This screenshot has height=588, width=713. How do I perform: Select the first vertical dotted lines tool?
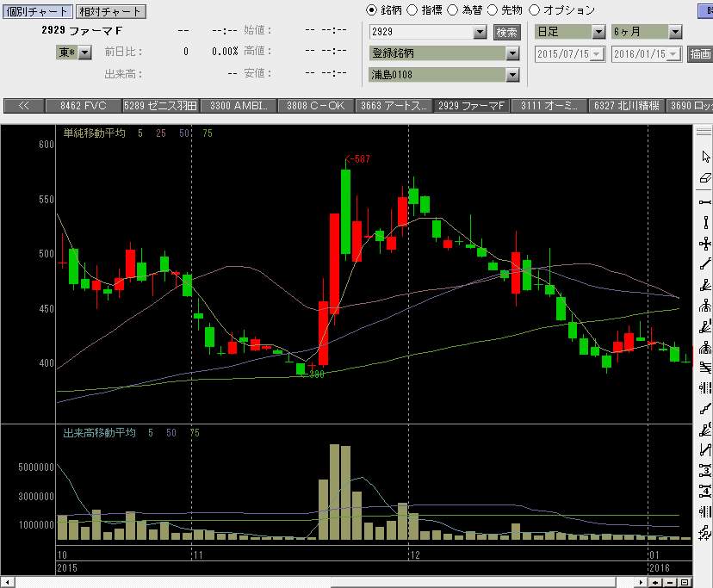click(704, 388)
